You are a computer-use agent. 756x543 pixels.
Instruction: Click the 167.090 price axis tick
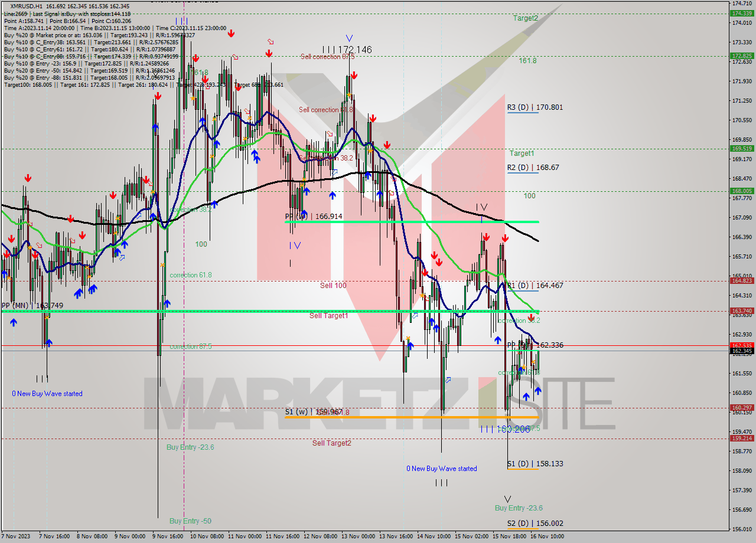tap(742, 218)
